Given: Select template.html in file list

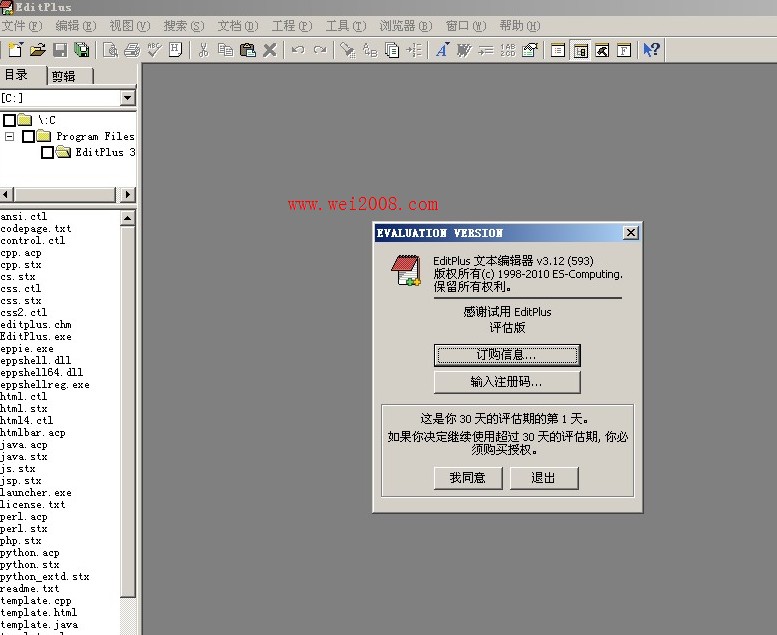Looking at the screenshot, I should (x=39, y=613).
